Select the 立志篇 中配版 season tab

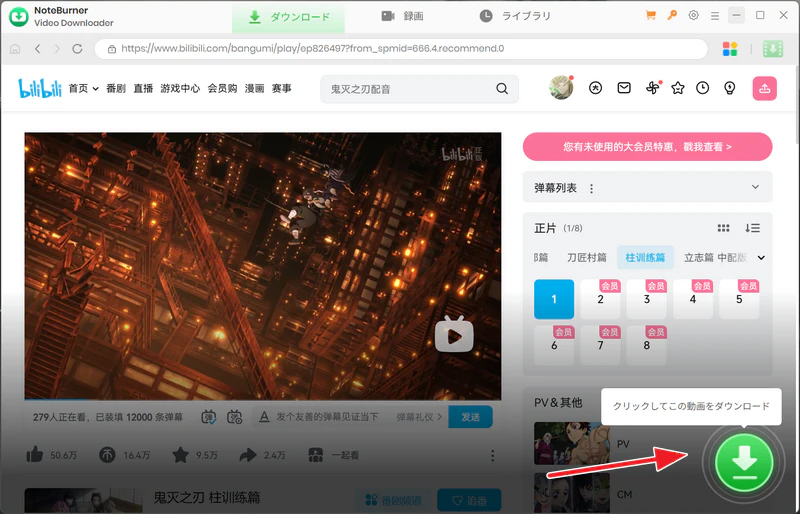pyautogui.click(x=715, y=258)
